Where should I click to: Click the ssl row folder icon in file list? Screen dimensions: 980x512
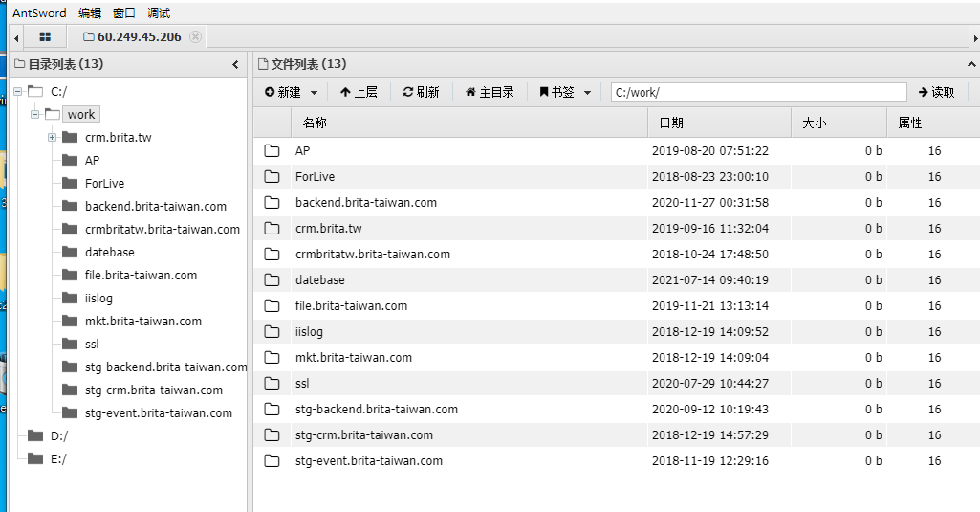point(272,383)
